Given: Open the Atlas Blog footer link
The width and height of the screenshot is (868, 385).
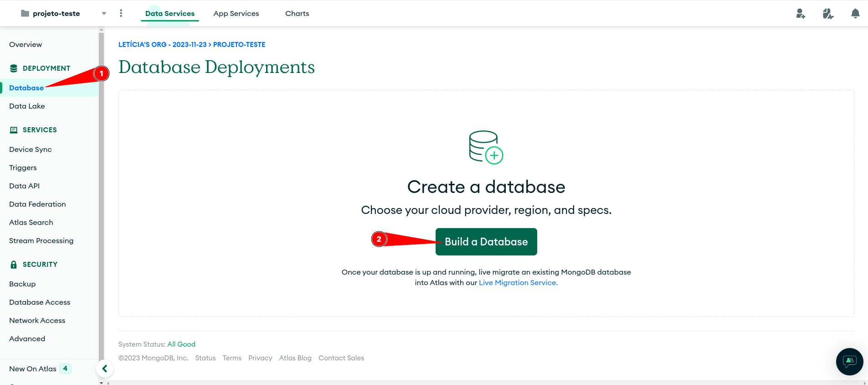Looking at the screenshot, I should (x=295, y=358).
